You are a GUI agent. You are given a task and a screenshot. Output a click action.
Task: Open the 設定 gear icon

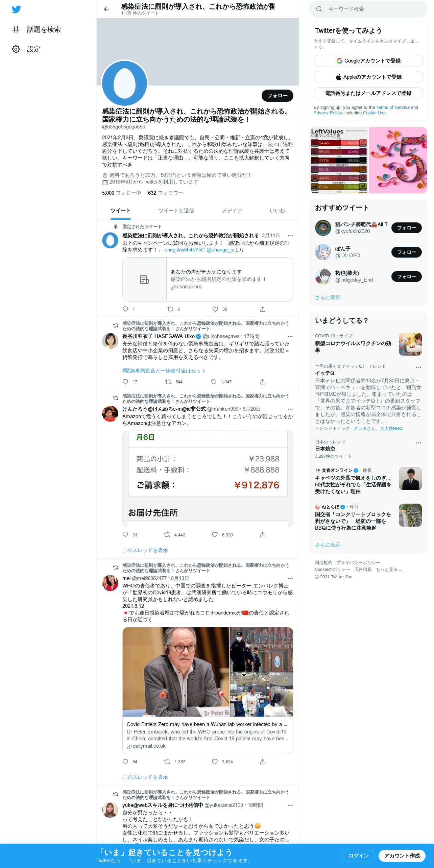coord(16,49)
